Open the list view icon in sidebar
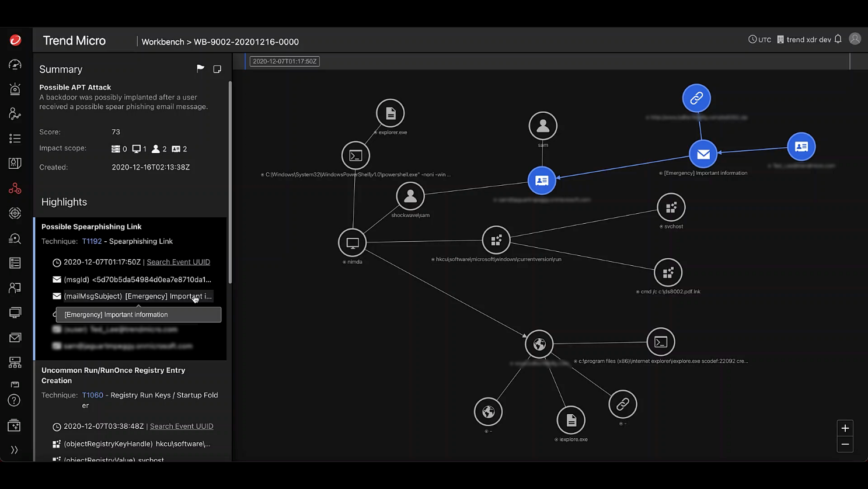The height and width of the screenshot is (489, 868). pyautogui.click(x=15, y=138)
